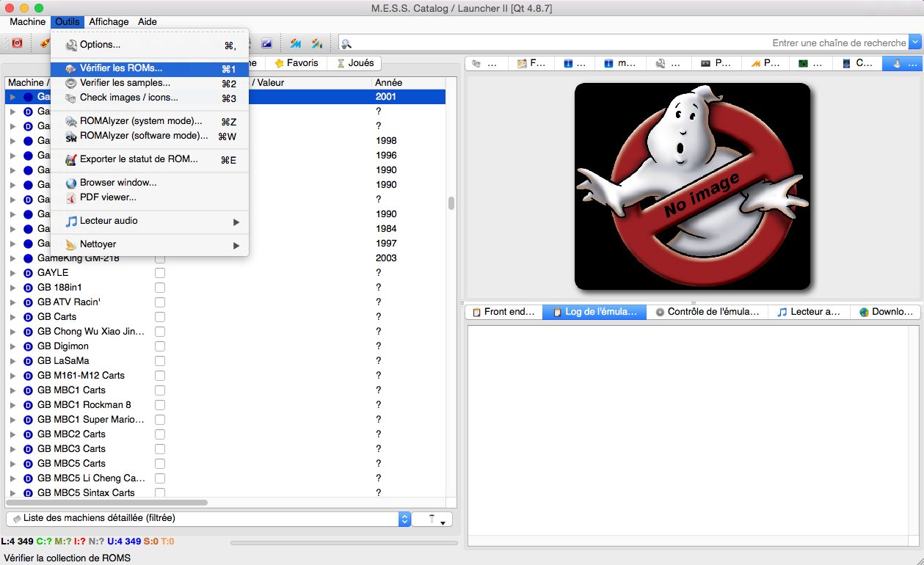The image size is (924, 565).
Task: Choose Options… from the Outils menu
Action: pyautogui.click(x=150, y=45)
